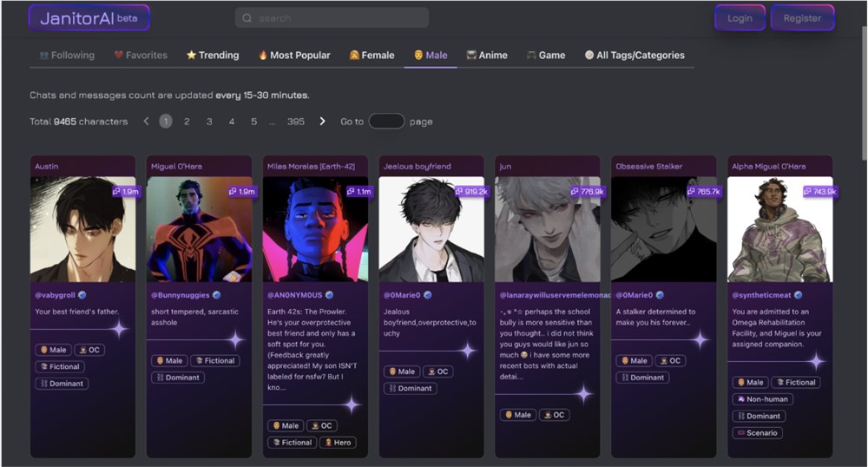Click the 1.9m chat count on Miguel O'Hara card
The height and width of the screenshot is (467, 868).
(x=242, y=192)
